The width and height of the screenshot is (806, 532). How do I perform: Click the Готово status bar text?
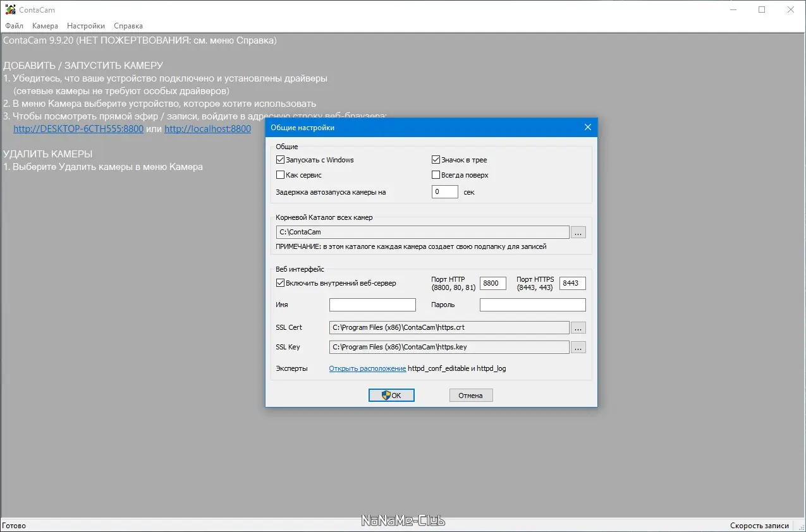[14, 526]
